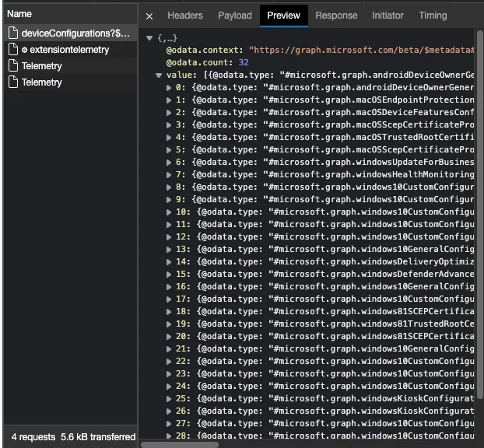Expand item 15 windowsDefenderAdvanced

click(169, 275)
